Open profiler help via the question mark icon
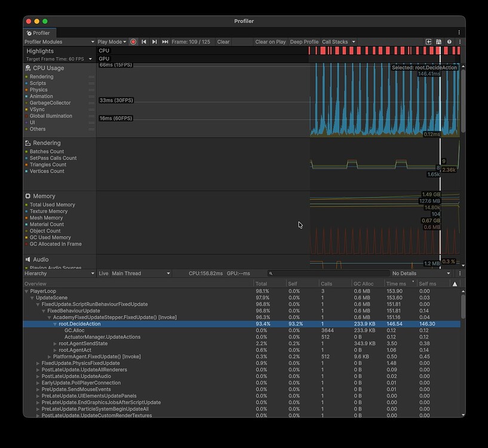488x448 pixels. (449, 42)
